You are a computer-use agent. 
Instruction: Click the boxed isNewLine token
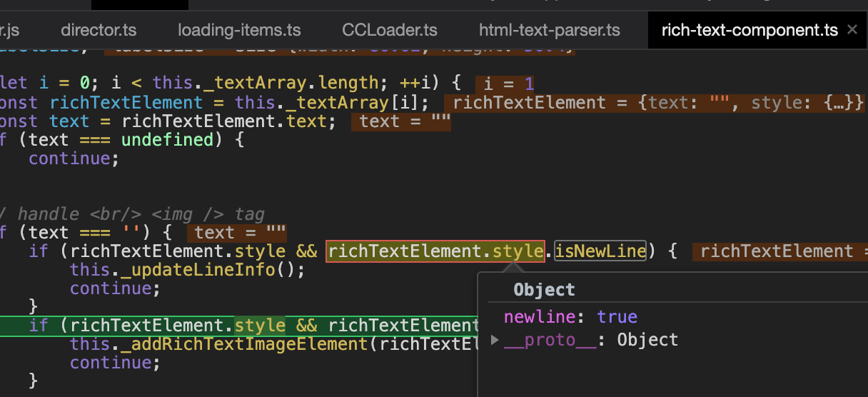(x=600, y=251)
